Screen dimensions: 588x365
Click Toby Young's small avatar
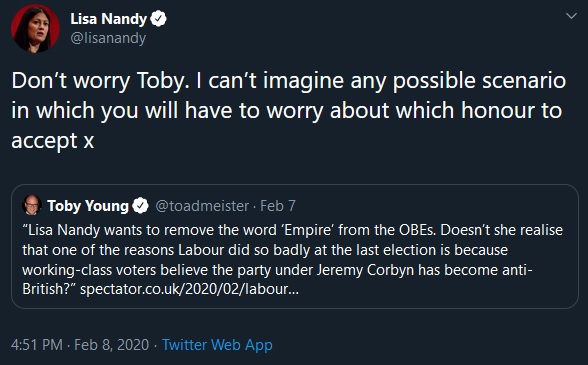[32, 205]
